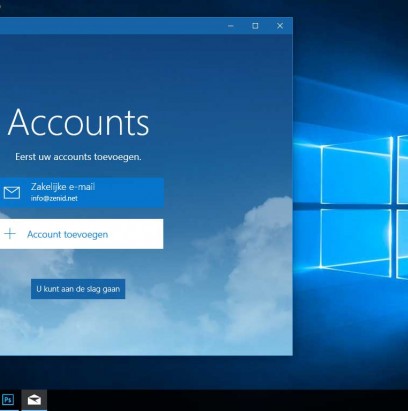
Task: Maximize the Mail accounts window
Action: (x=255, y=26)
